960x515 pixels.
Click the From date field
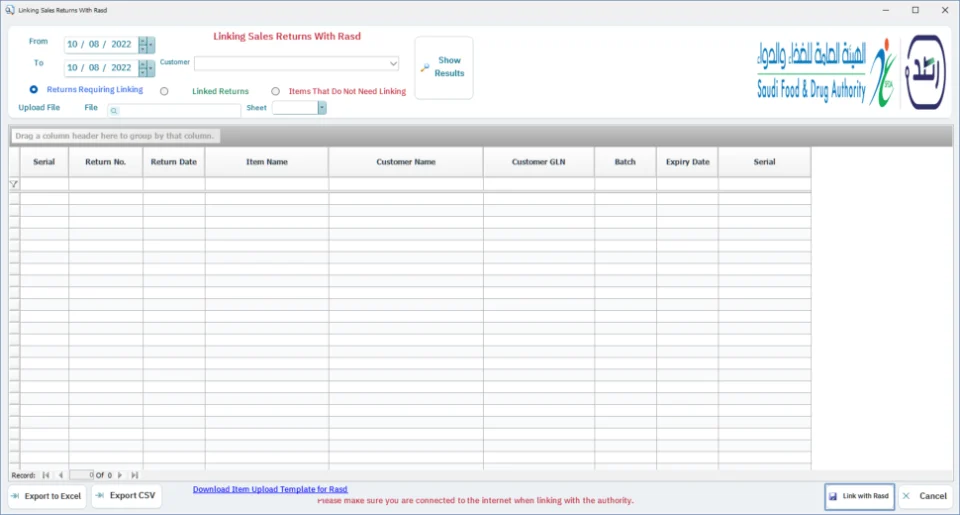(x=101, y=45)
